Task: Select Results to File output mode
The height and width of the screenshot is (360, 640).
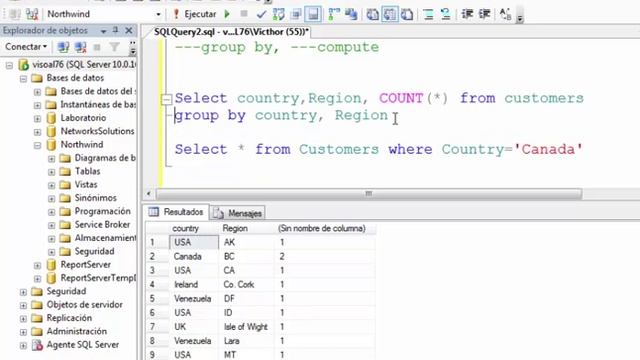Action: pyautogui.click(x=407, y=15)
